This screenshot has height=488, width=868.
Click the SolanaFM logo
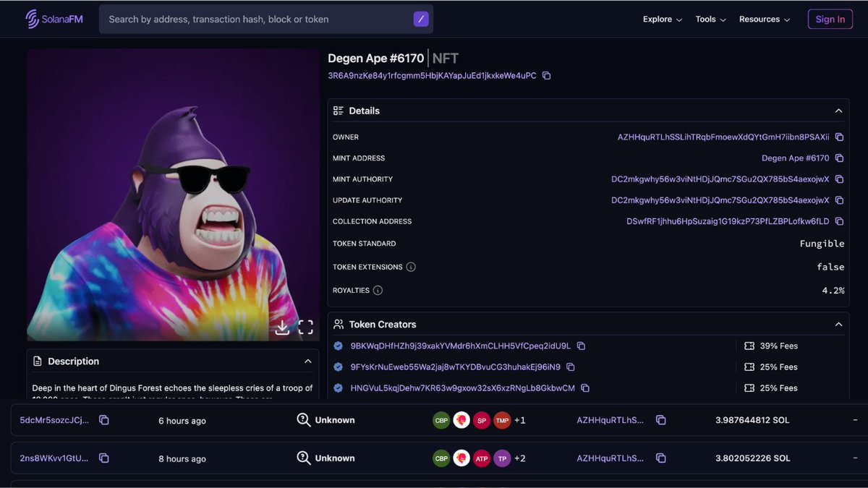(54, 19)
